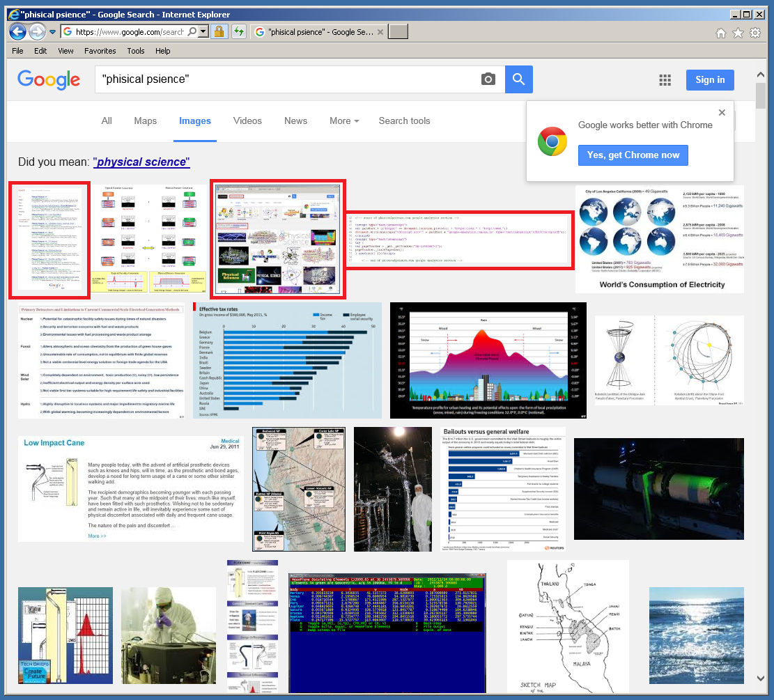Click the search by image camera icon

[x=488, y=79]
